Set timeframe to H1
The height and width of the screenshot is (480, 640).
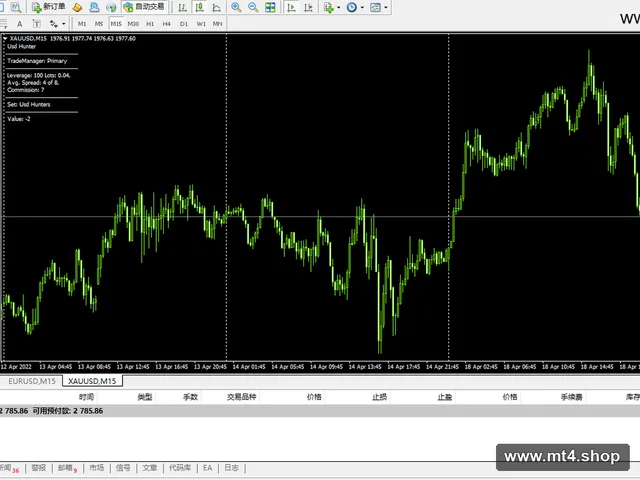(150, 24)
